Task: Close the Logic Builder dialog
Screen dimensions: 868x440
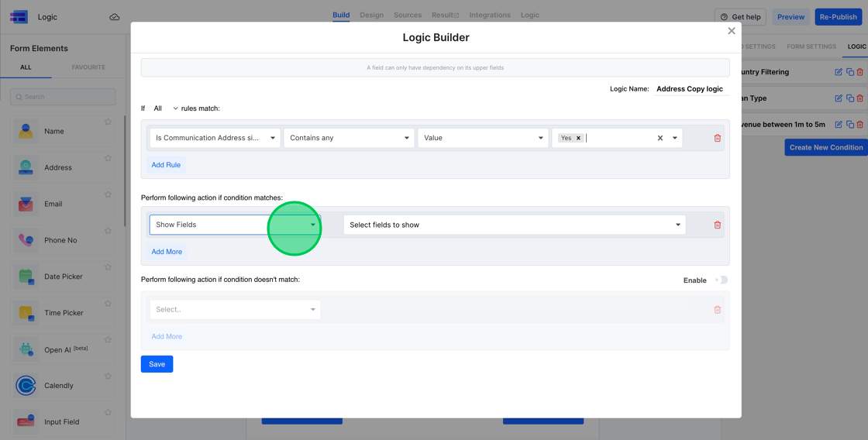Action: tap(731, 31)
